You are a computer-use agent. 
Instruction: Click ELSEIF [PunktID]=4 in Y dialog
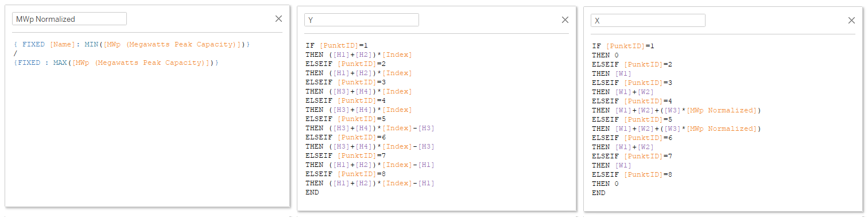[346, 100]
